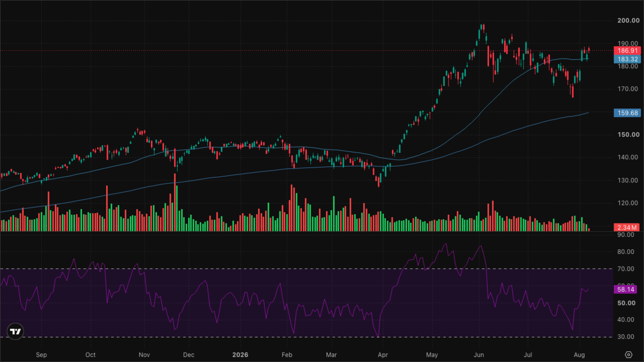Viewport: 644px width, 362px height.
Task: Click the red 186.91 current price label
Action: 627,51
